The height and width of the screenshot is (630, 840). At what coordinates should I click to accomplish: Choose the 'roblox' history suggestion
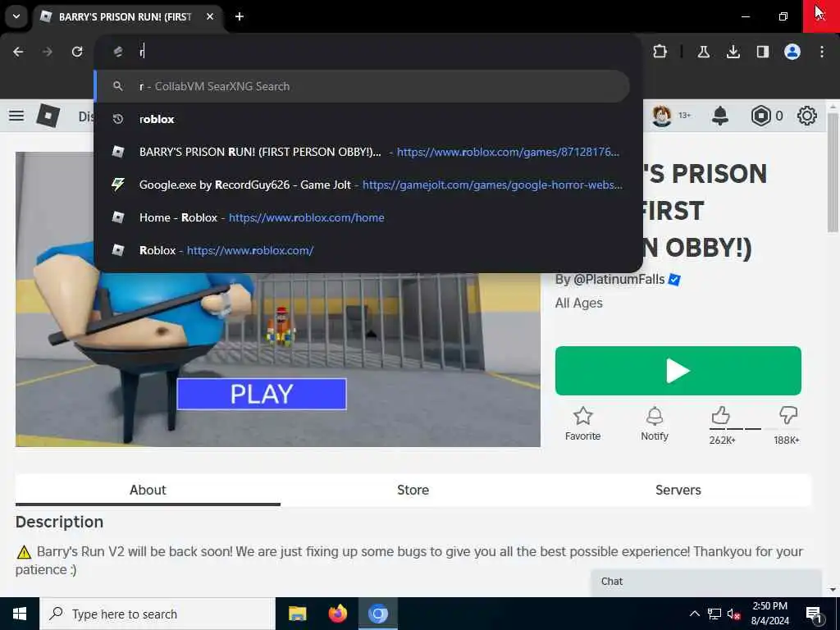coord(362,119)
